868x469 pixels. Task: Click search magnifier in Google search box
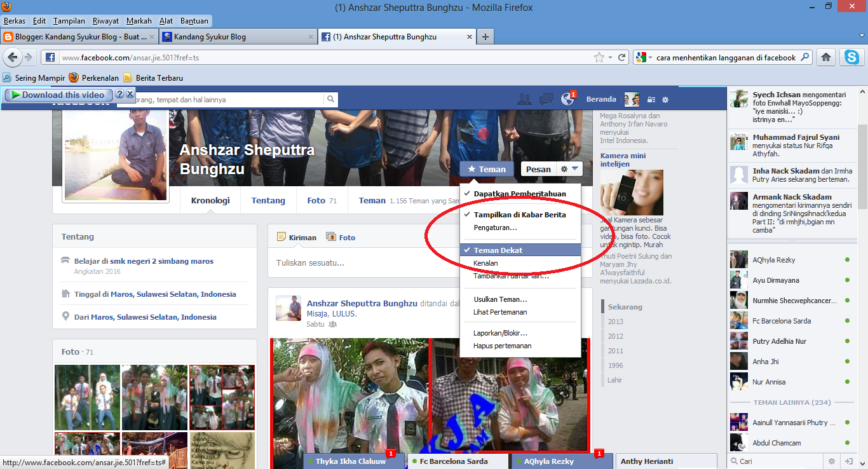(x=805, y=57)
